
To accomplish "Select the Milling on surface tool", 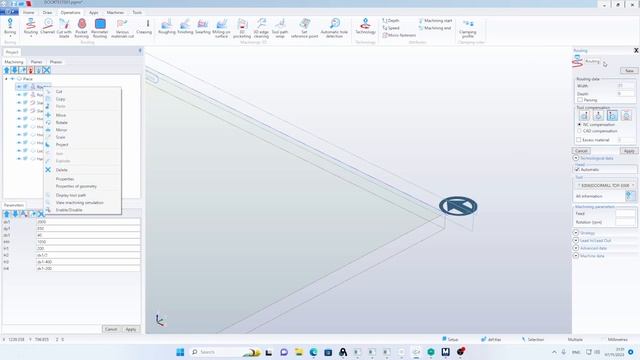I will 221,28.
